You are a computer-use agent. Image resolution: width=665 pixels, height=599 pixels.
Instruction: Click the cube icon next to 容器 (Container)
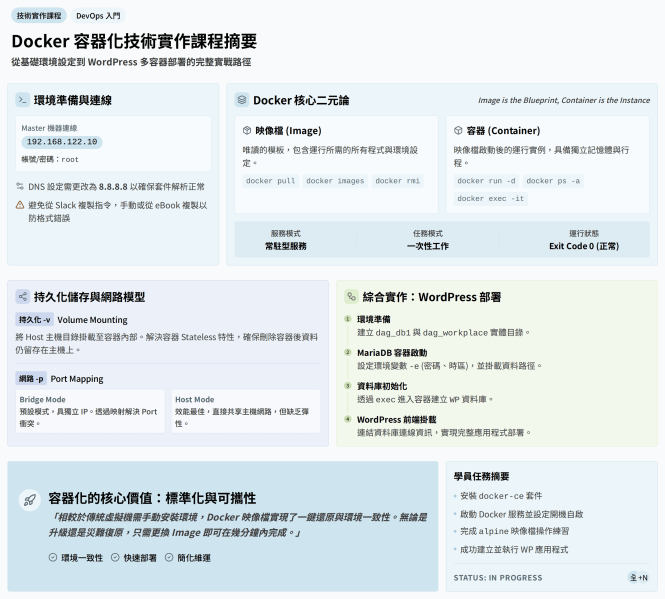458,130
